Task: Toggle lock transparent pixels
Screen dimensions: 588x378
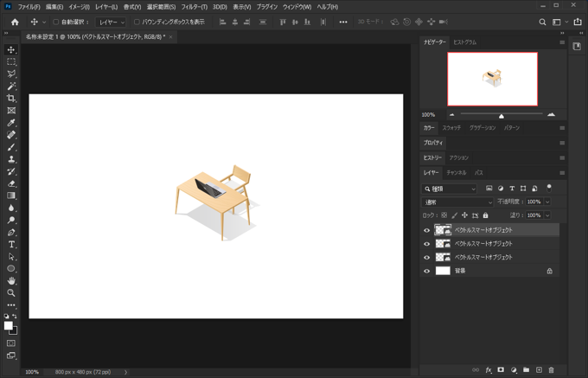Action: 444,215
